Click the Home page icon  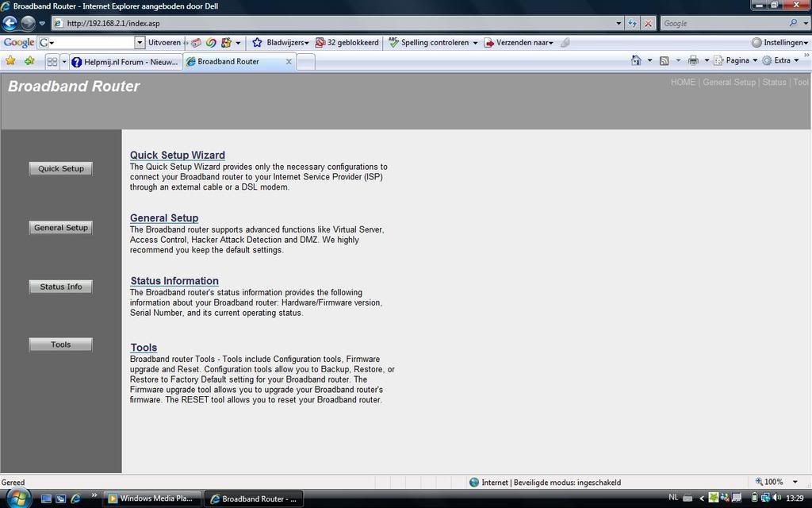point(636,60)
